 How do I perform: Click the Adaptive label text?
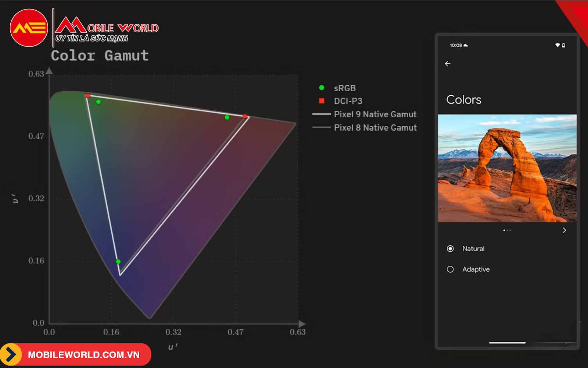[x=476, y=269]
